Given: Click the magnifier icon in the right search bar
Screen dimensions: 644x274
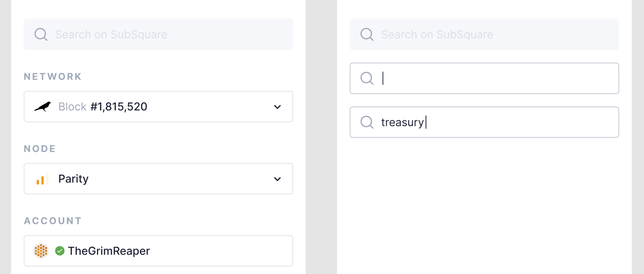Looking at the screenshot, I should click(367, 34).
